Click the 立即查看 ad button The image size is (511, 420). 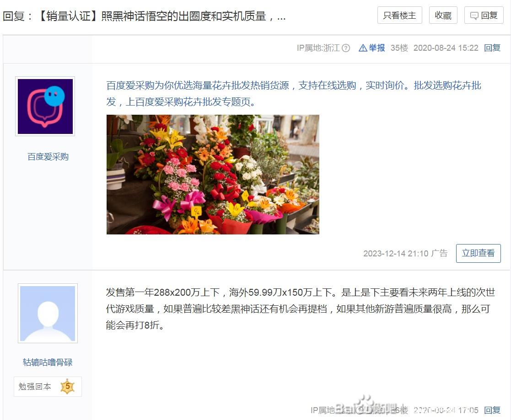[x=478, y=253]
